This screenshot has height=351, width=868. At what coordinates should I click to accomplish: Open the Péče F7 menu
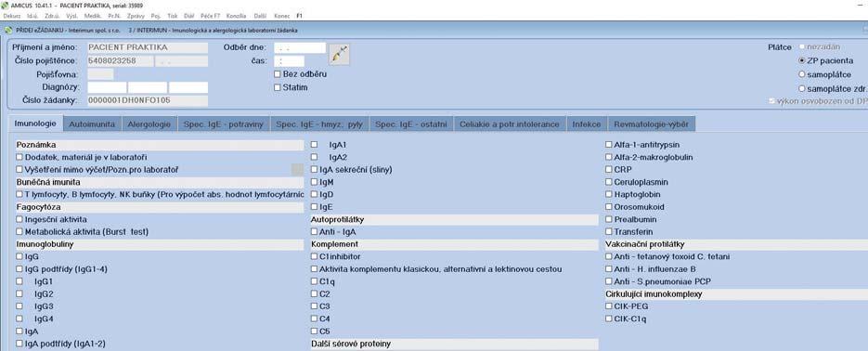click(211, 16)
